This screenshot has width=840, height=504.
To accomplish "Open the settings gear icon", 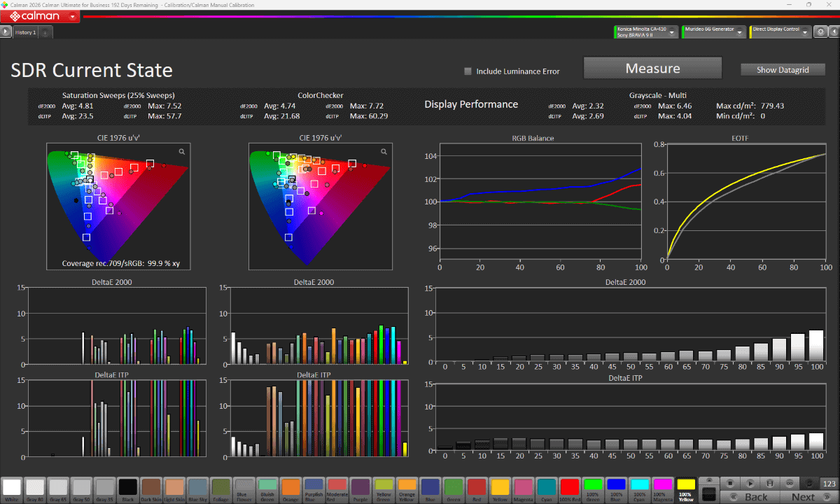I will pos(821,32).
